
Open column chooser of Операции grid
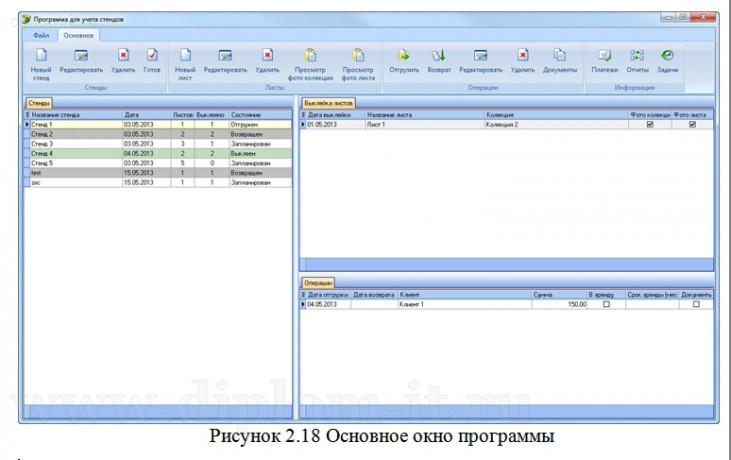(303, 295)
